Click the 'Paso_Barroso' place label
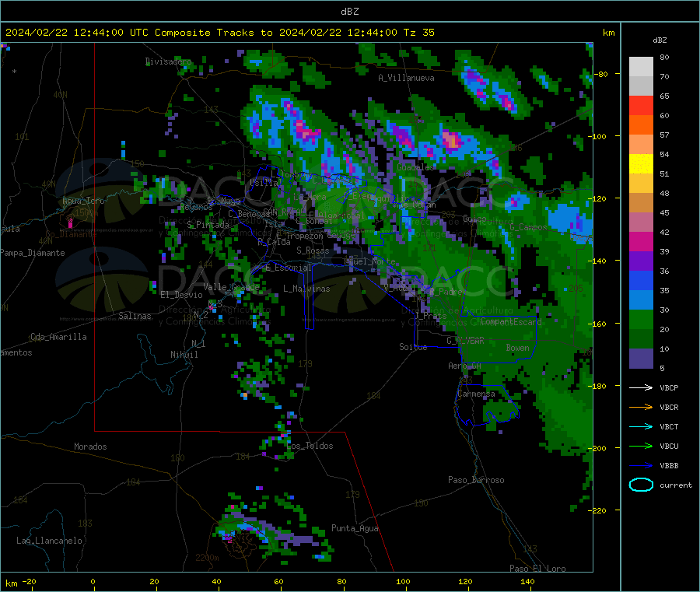The height and width of the screenshot is (592, 700). point(476,480)
